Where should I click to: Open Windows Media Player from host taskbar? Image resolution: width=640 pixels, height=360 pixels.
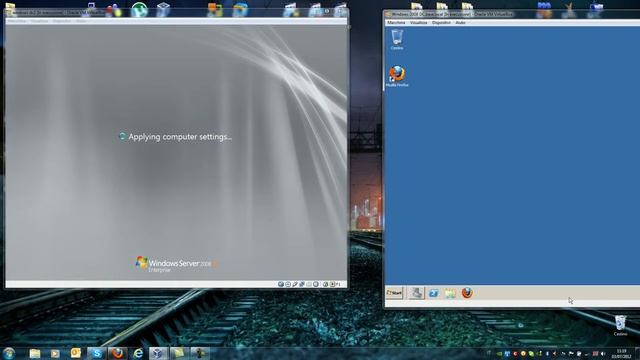coord(55,353)
